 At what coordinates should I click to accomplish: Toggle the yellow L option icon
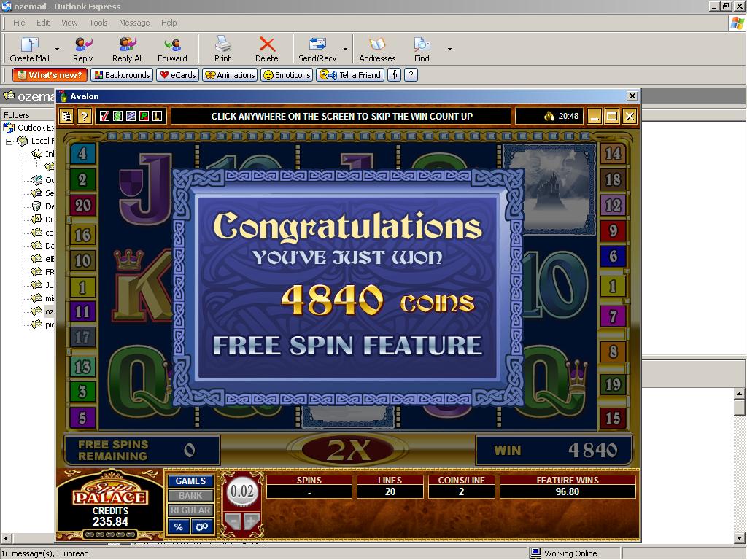(x=157, y=116)
